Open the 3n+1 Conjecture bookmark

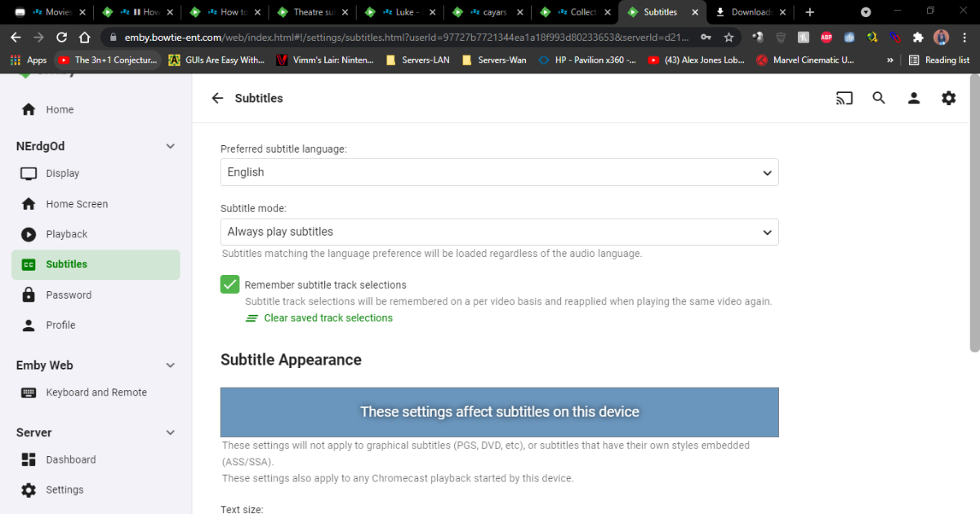(107, 60)
